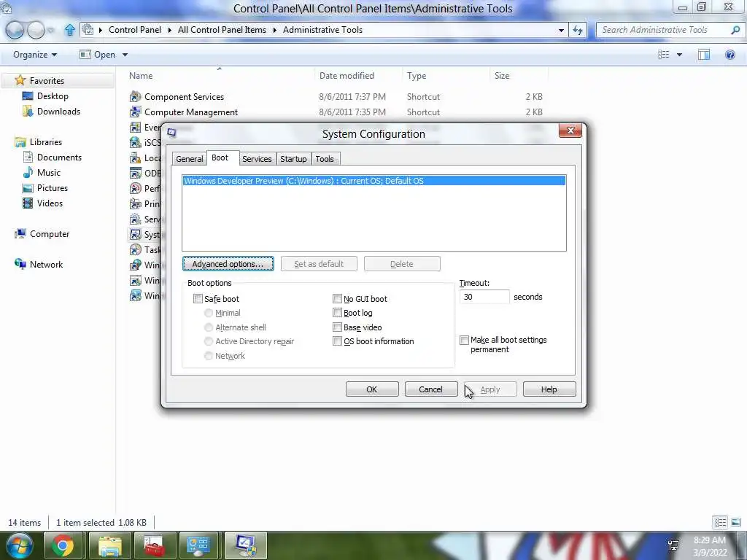747x560 pixels.
Task: Select the System Configuration shortcut icon
Action: point(135,234)
